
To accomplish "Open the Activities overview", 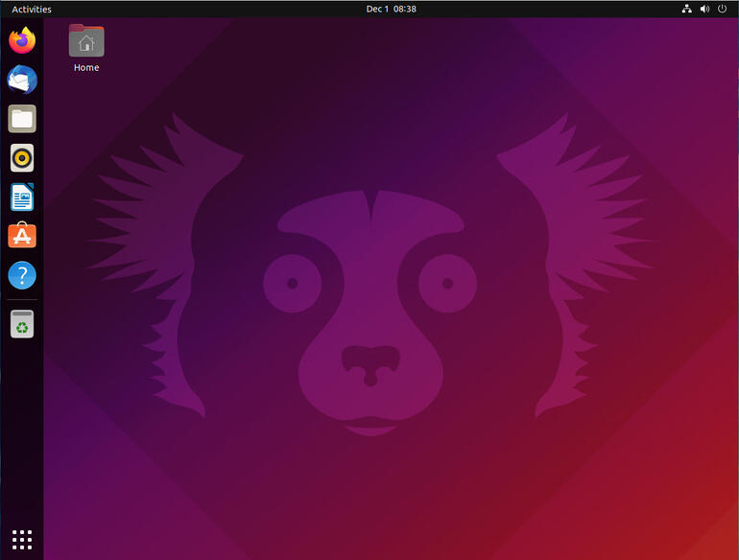I will point(32,9).
